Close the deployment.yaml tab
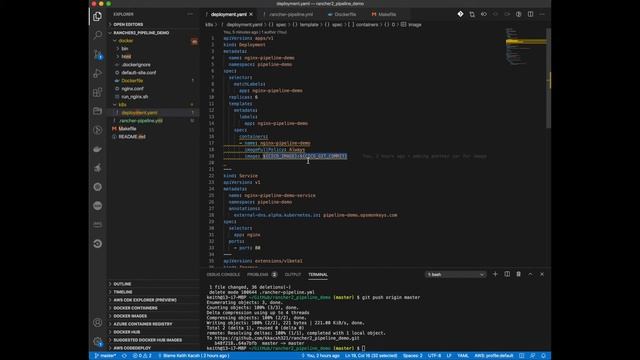The height and width of the screenshot is (360, 640). coord(251,14)
